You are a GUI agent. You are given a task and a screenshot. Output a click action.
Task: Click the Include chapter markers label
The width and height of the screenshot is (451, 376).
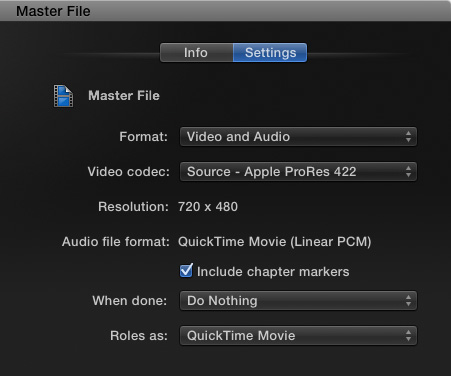click(x=273, y=272)
